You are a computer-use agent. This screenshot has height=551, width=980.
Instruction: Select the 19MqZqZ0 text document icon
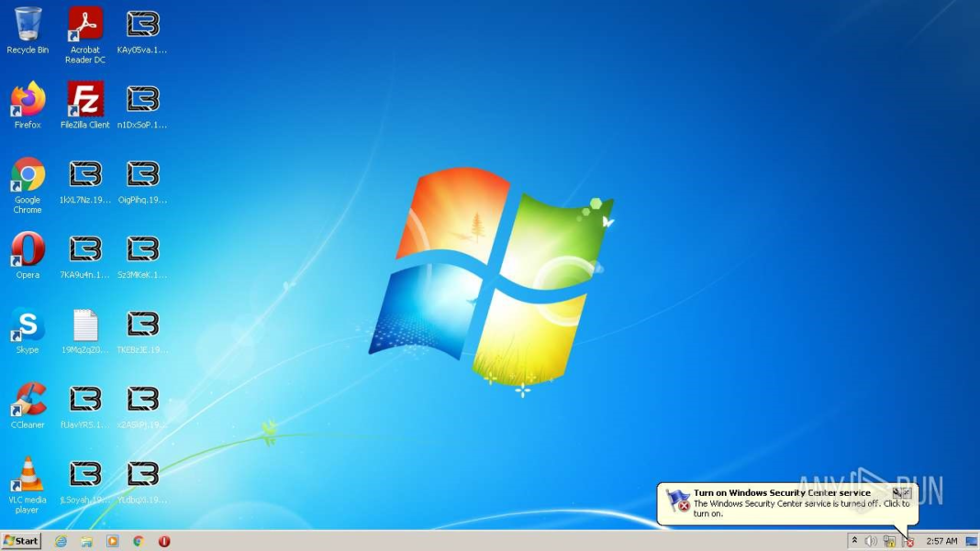tap(85, 330)
